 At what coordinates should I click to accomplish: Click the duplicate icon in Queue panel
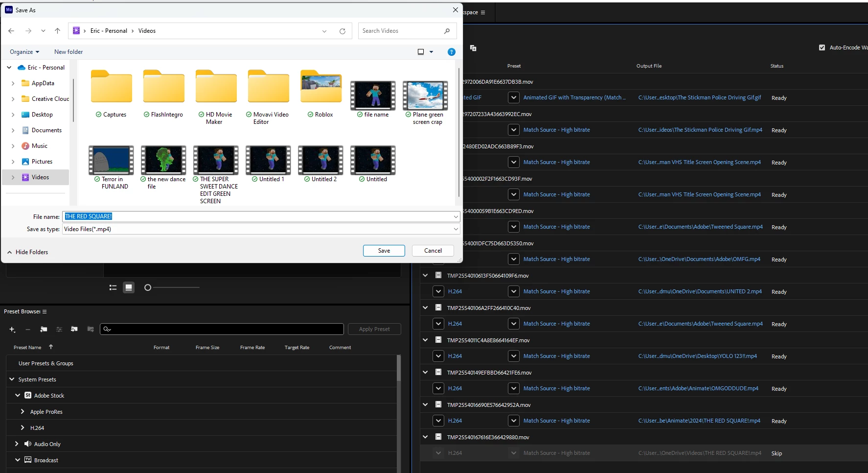pos(473,48)
